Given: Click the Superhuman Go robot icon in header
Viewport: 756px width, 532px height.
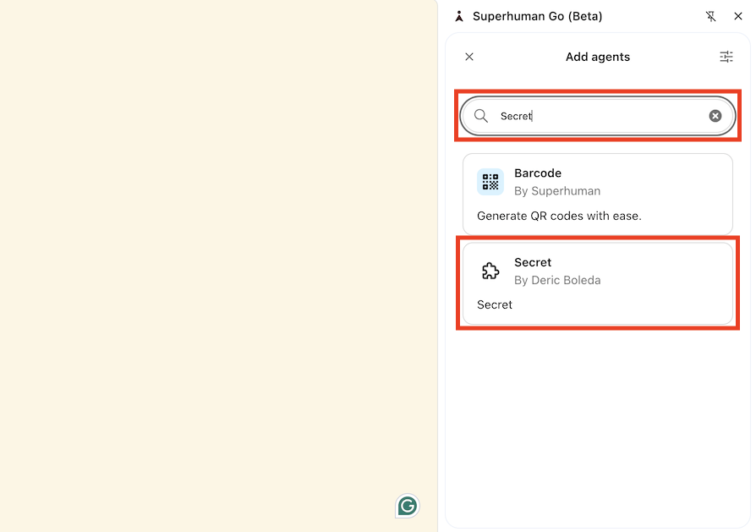Looking at the screenshot, I should click(x=458, y=15).
